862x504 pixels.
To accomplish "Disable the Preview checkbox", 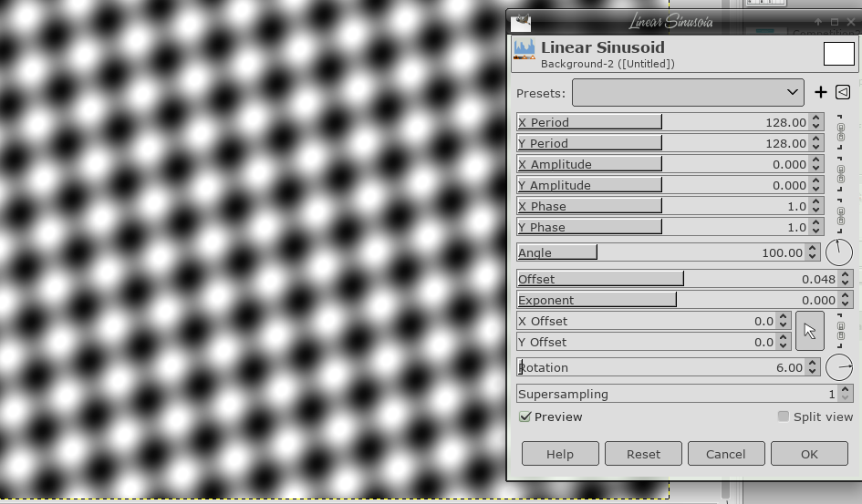I will 525,417.
